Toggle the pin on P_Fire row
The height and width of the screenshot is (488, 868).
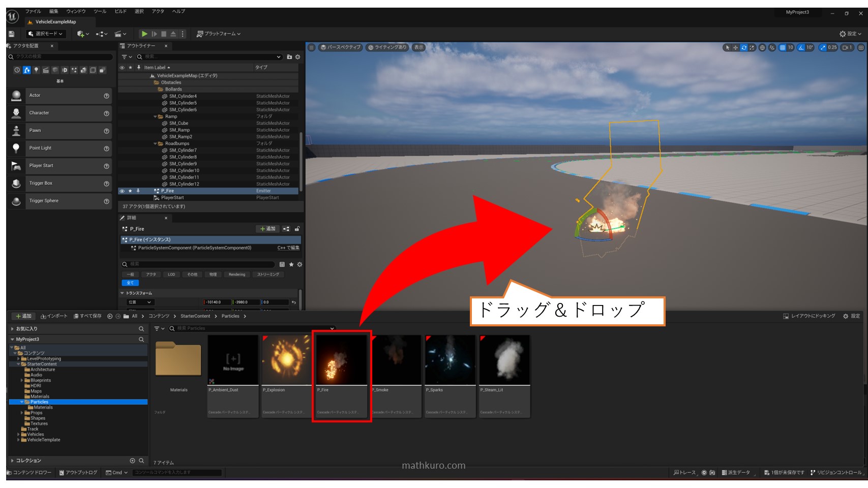pyautogui.click(x=138, y=191)
